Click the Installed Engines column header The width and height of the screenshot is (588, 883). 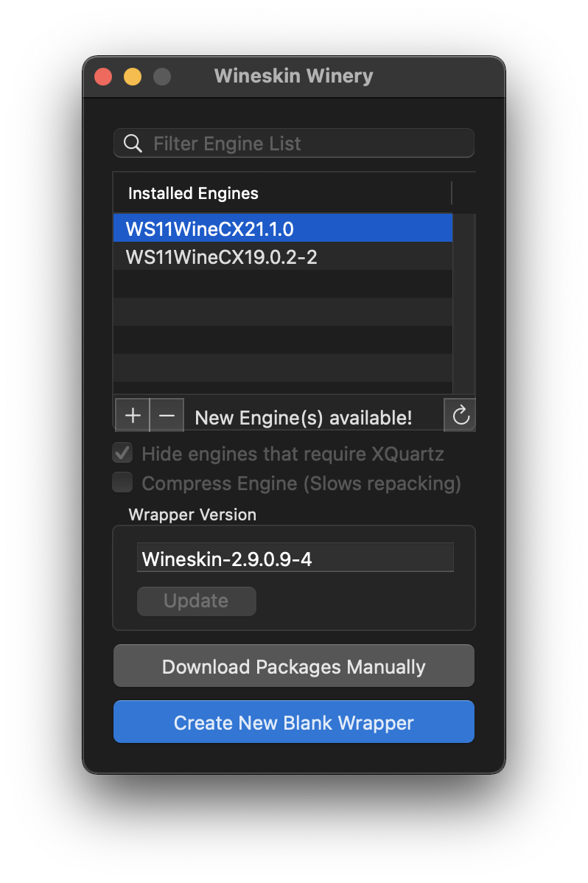(x=193, y=193)
